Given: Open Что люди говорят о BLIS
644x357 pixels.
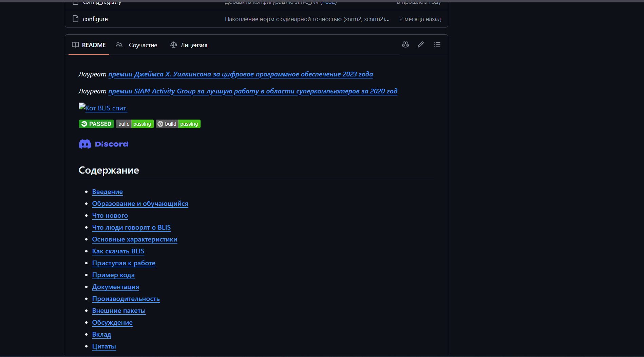Looking at the screenshot, I should pyautogui.click(x=131, y=227).
